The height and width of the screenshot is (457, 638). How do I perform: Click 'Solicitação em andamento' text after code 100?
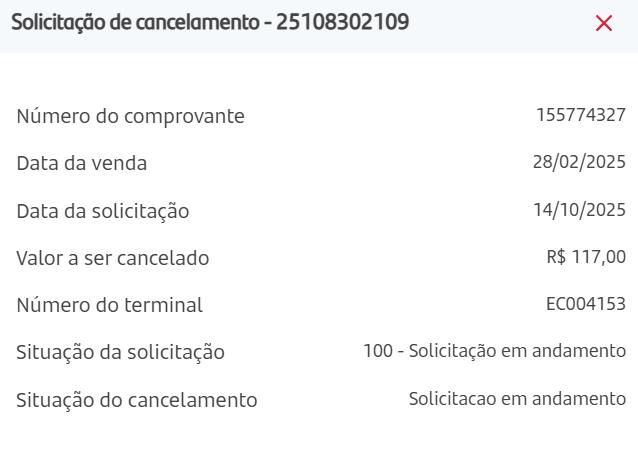point(517,351)
